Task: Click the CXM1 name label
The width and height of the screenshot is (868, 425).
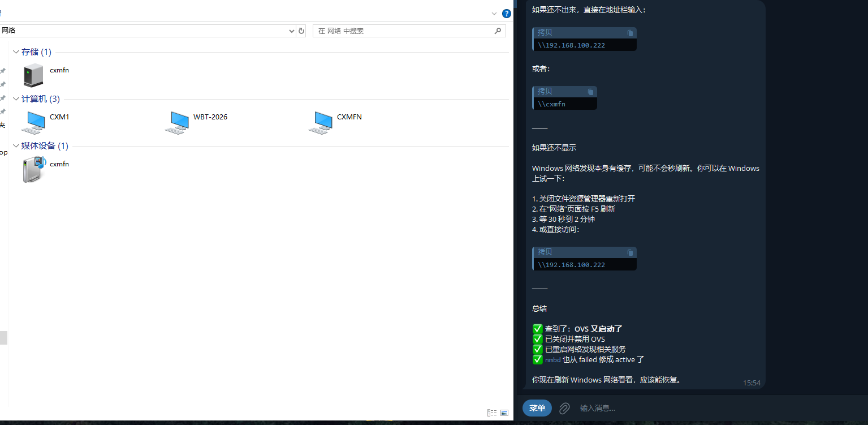Action: coord(59,117)
